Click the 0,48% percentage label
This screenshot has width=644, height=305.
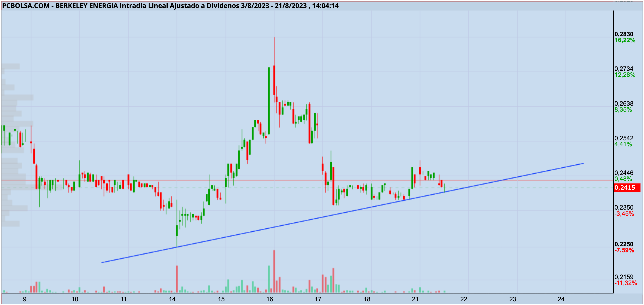[x=623, y=179]
